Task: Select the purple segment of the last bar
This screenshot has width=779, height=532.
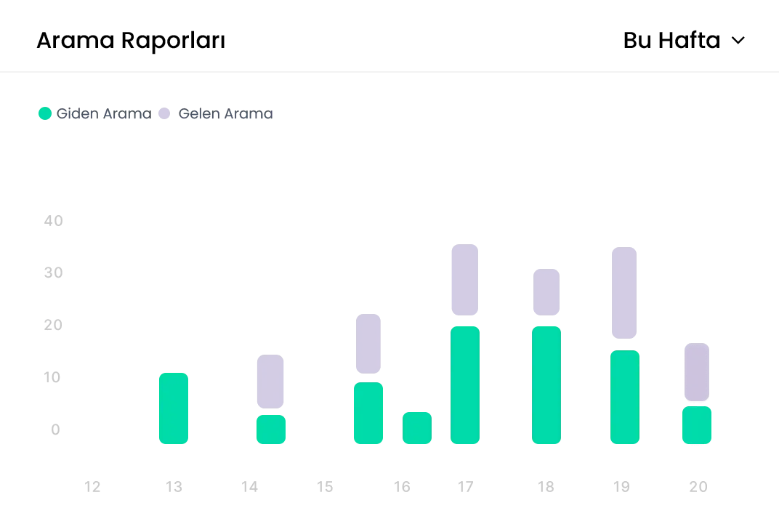Action: coord(697,372)
